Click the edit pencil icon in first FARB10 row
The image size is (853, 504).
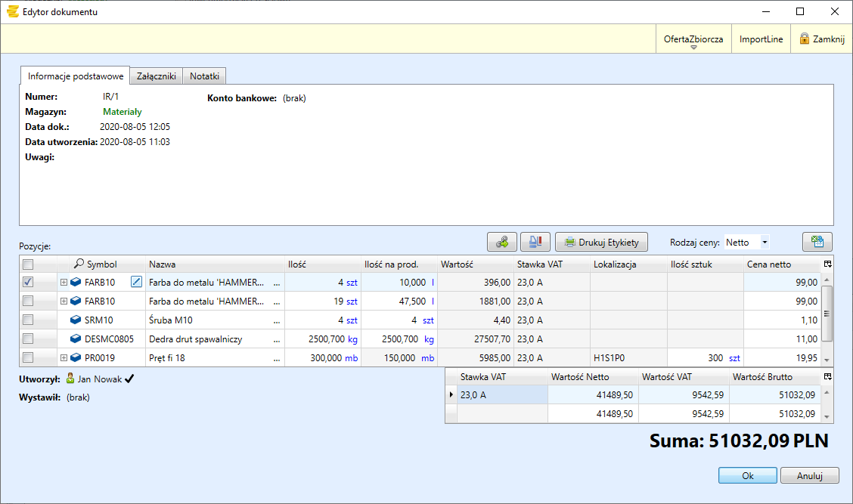click(136, 282)
